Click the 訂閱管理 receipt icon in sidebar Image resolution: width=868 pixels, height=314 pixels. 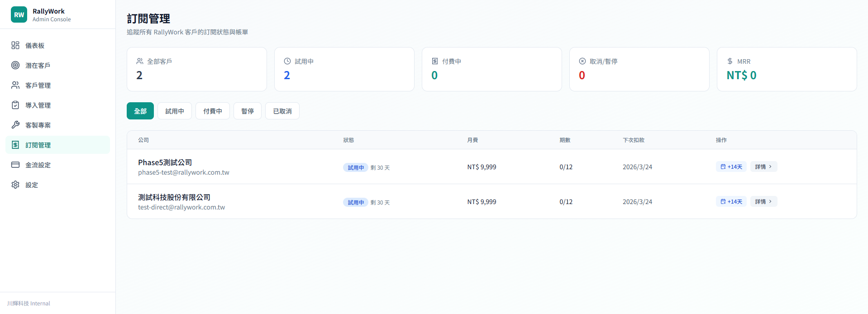point(15,145)
